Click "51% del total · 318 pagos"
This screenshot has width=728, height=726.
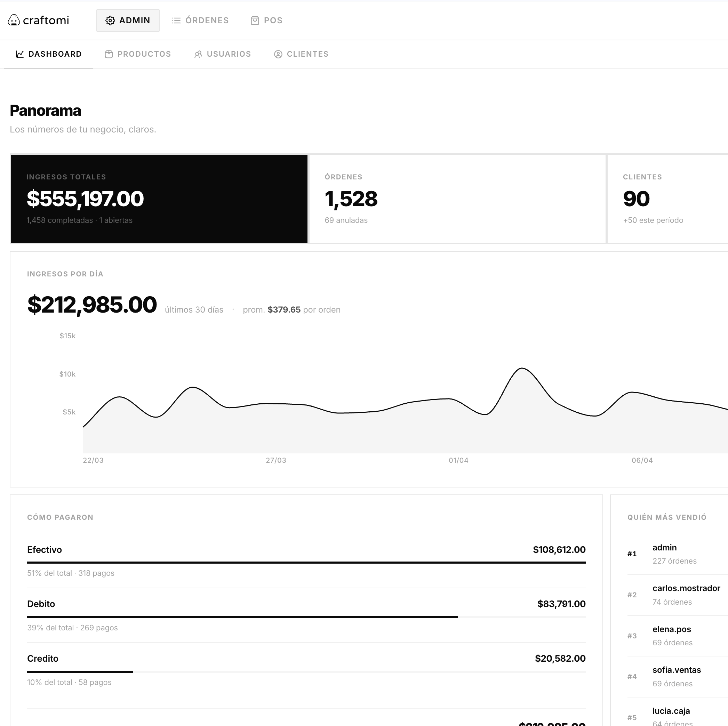tap(71, 573)
